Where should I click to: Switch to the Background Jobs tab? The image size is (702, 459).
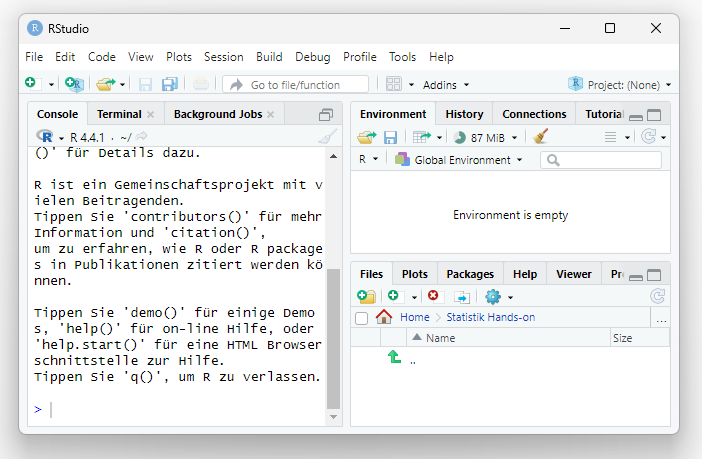(218, 114)
